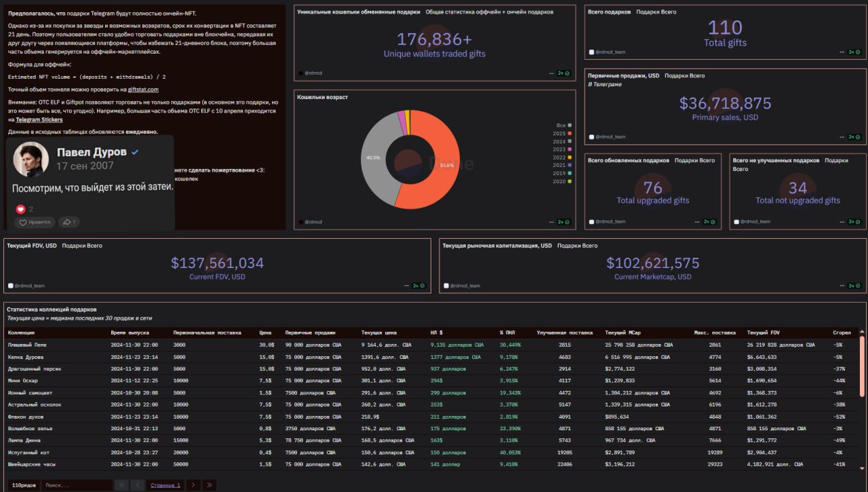The image size is (868, 492).
Task: Click the 110 рядов row count label
Action: 23,485
